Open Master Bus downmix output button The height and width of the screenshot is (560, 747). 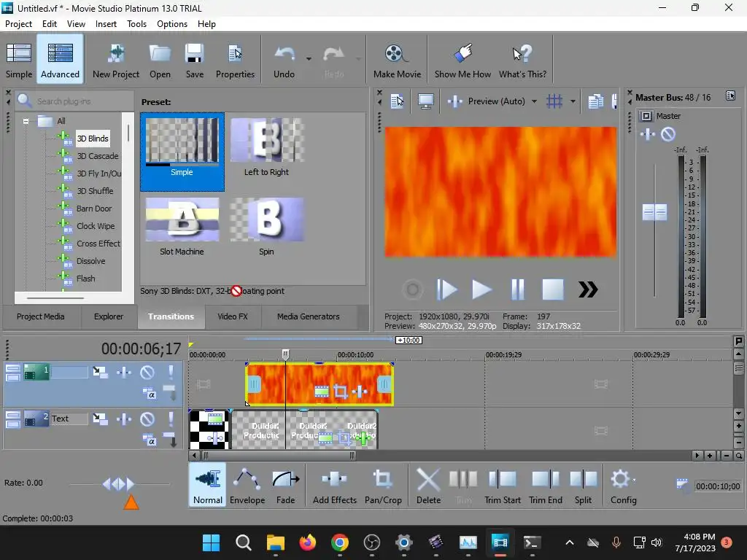click(x=730, y=96)
